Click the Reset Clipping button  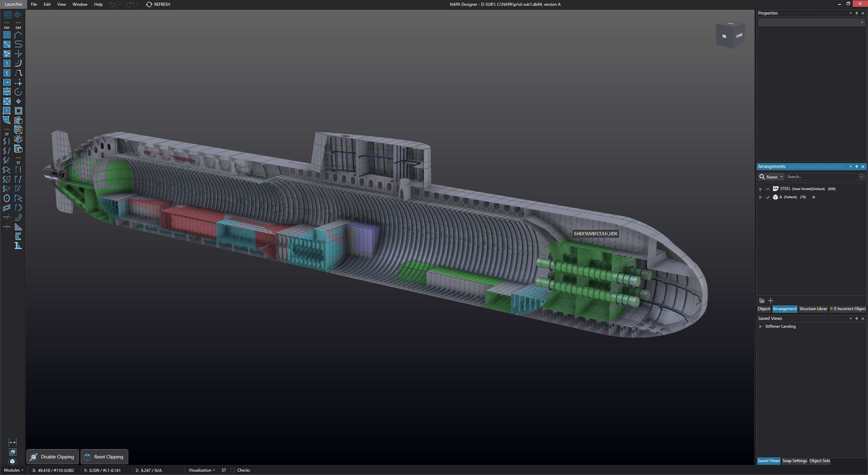[104, 457]
